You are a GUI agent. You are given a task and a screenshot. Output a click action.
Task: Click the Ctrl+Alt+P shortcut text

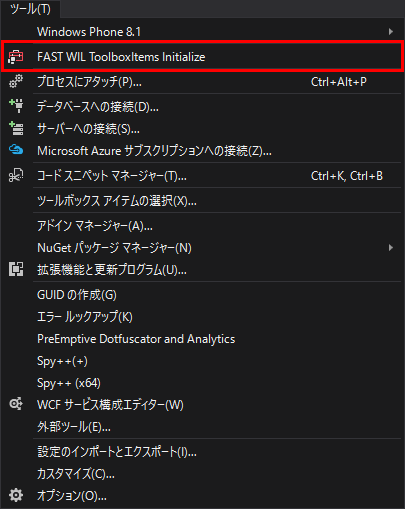click(339, 82)
